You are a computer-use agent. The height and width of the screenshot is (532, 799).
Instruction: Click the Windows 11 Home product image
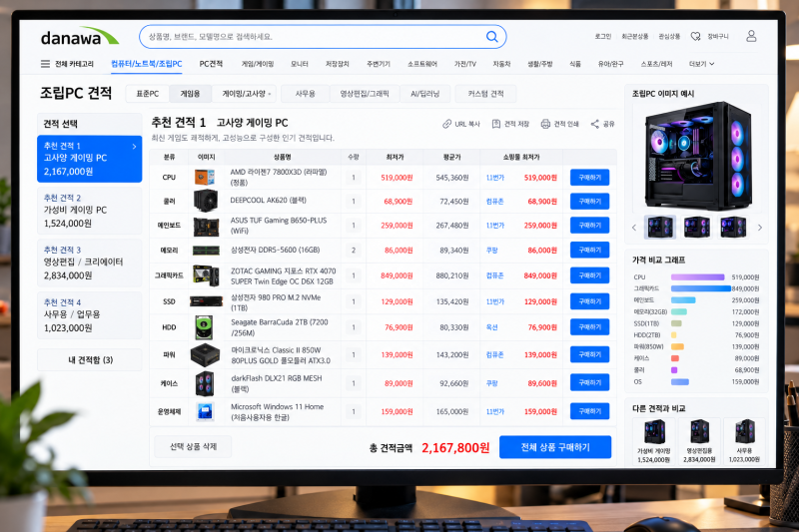click(205, 411)
